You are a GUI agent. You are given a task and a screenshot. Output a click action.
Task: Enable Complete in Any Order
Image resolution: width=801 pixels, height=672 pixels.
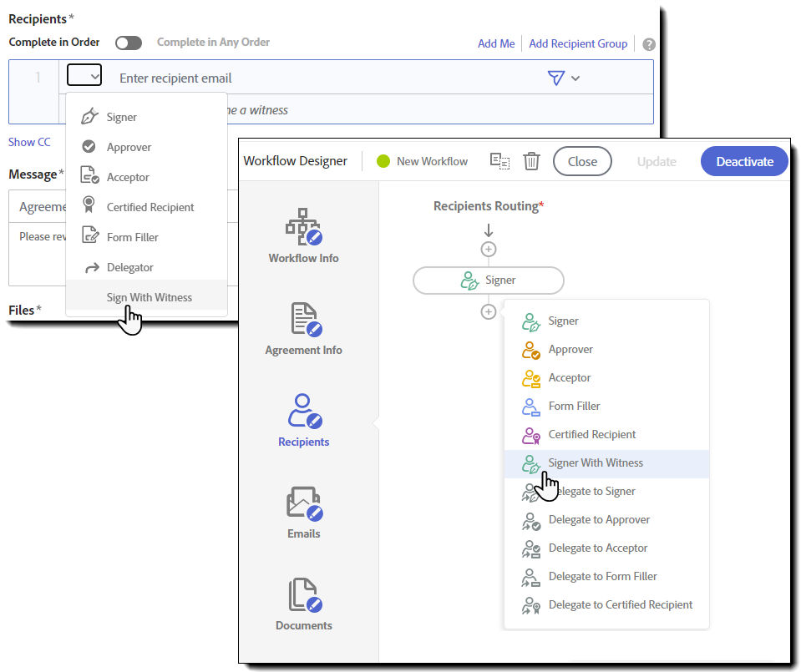[x=128, y=42]
